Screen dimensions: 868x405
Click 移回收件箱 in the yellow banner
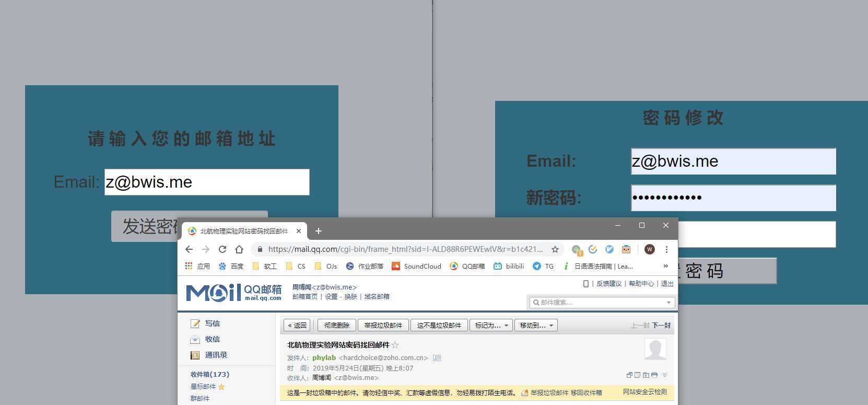[587, 392]
